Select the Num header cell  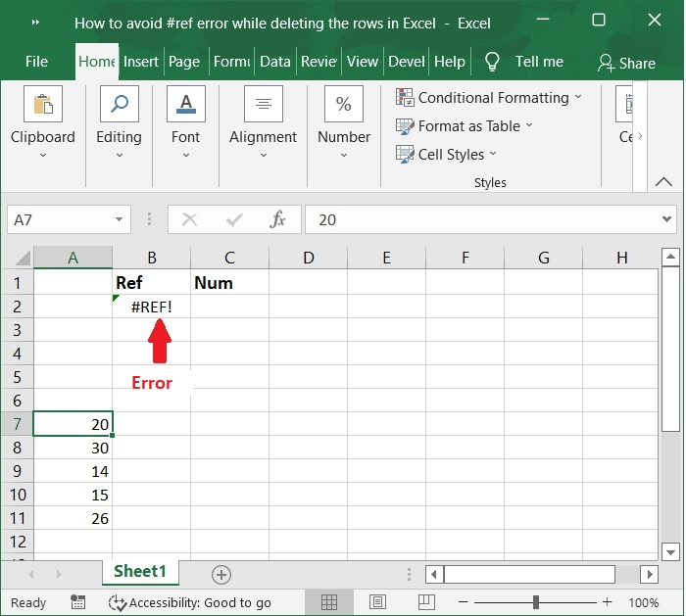pyautogui.click(x=229, y=282)
